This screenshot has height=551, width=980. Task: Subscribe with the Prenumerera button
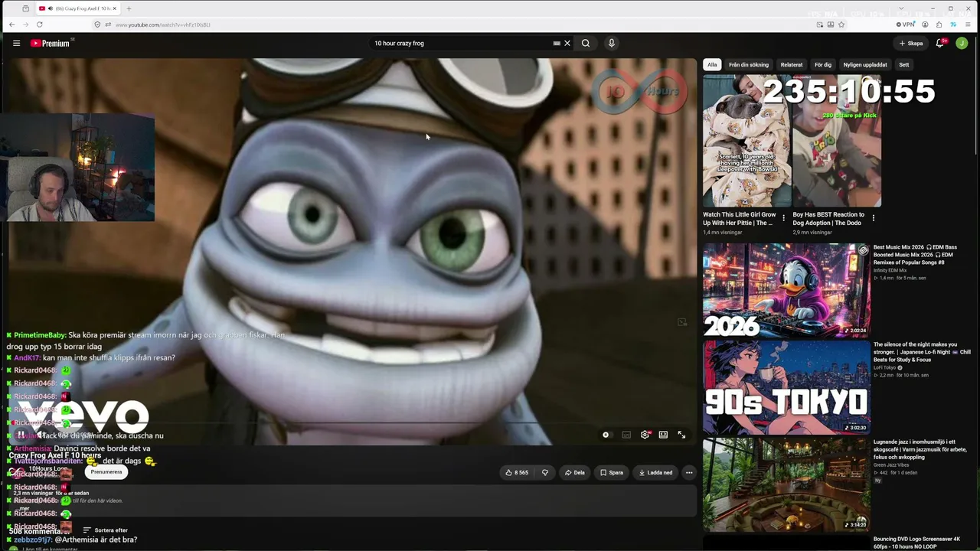tap(106, 471)
